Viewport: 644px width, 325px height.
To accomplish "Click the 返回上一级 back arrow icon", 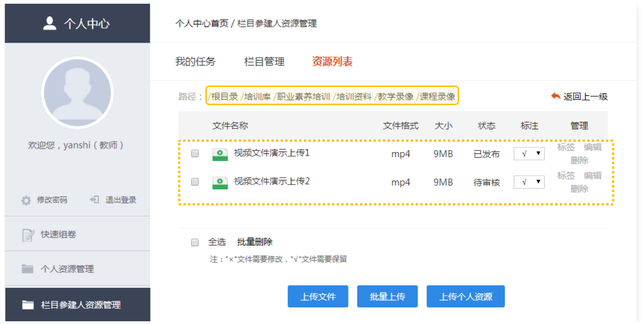I will point(556,96).
